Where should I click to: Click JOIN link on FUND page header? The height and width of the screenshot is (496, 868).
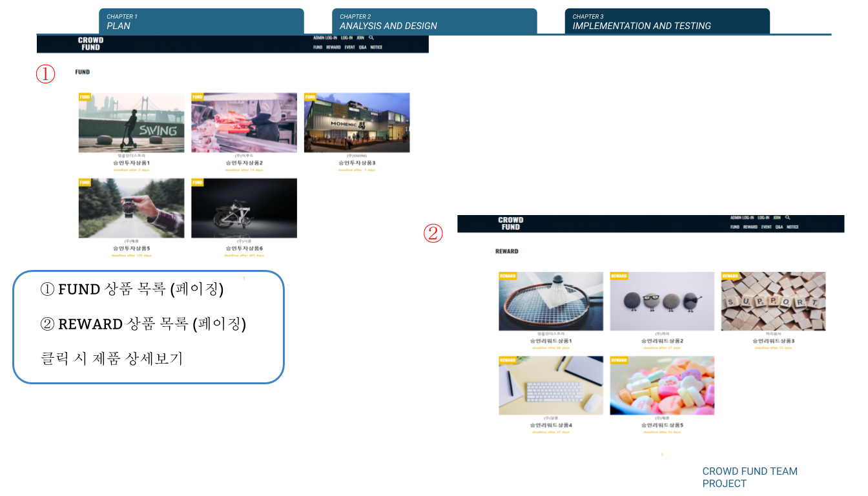(x=360, y=38)
